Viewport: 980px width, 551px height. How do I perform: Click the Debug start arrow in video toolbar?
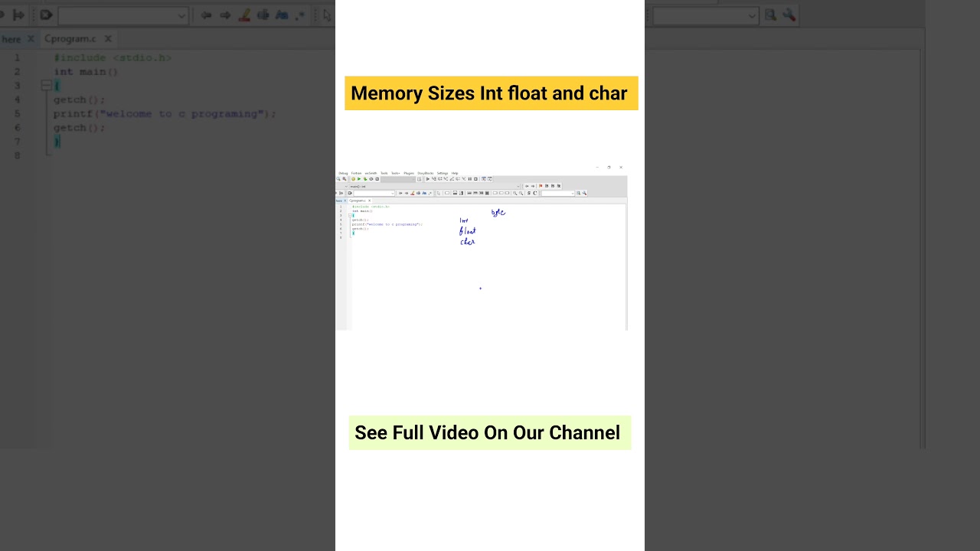(x=428, y=179)
